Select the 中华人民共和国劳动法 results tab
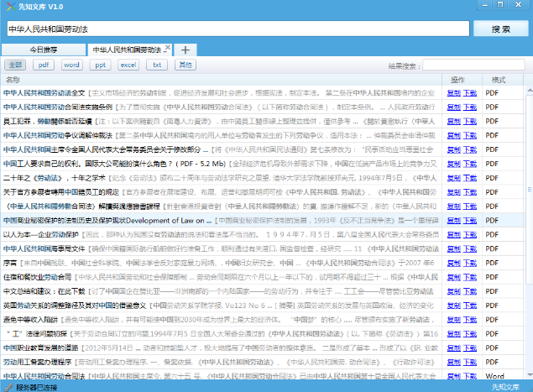The image size is (533, 392). pyautogui.click(x=124, y=50)
